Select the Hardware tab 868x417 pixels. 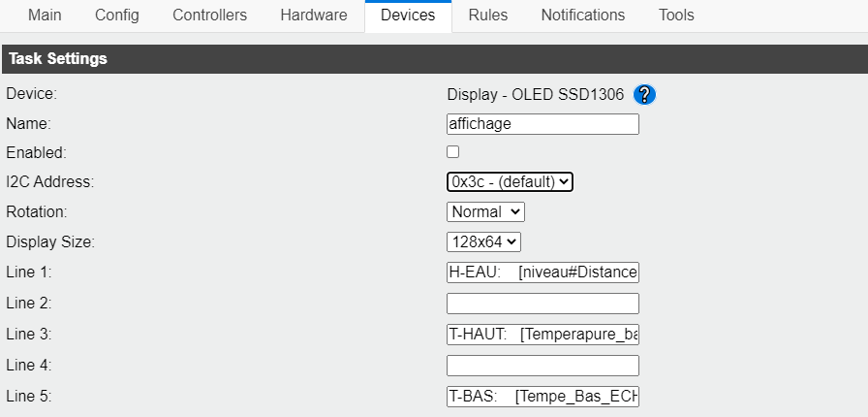[314, 16]
